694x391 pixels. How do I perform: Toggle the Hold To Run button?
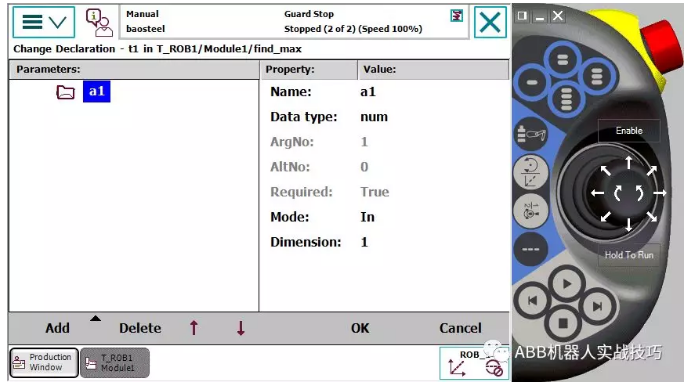click(x=629, y=255)
